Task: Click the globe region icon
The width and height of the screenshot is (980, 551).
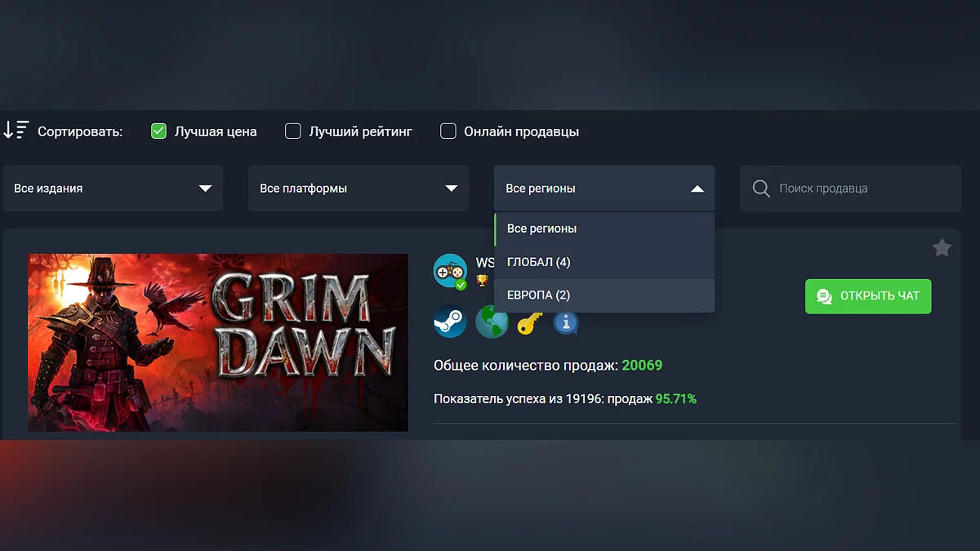Action: click(492, 322)
